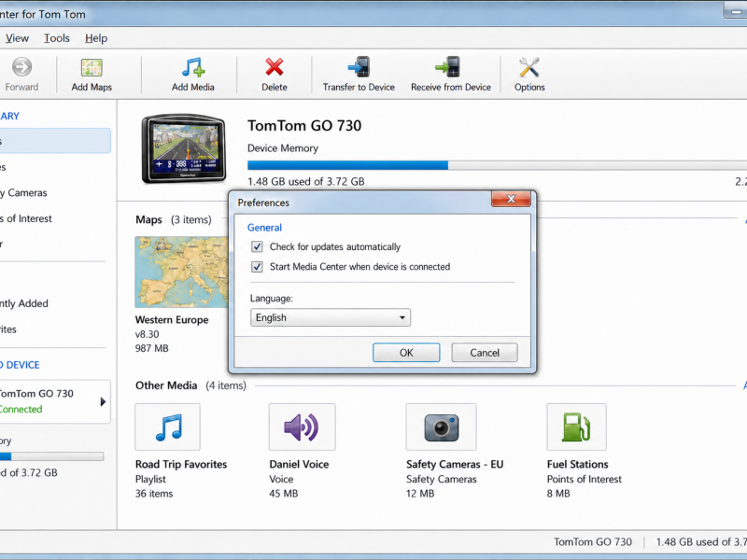747x560 pixels.
Task: Select the Daniel Voice speaker icon
Action: pos(302,427)
